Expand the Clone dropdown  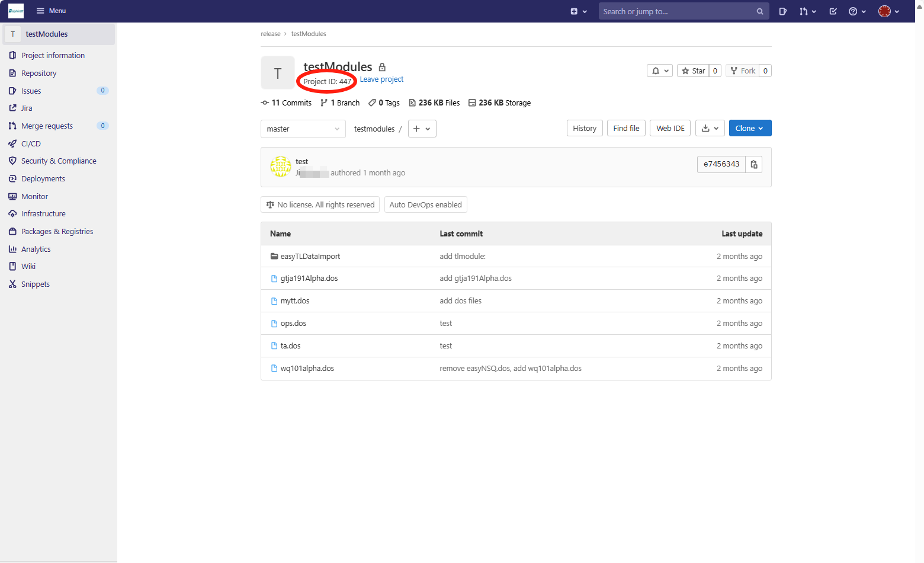pos(749,129)
